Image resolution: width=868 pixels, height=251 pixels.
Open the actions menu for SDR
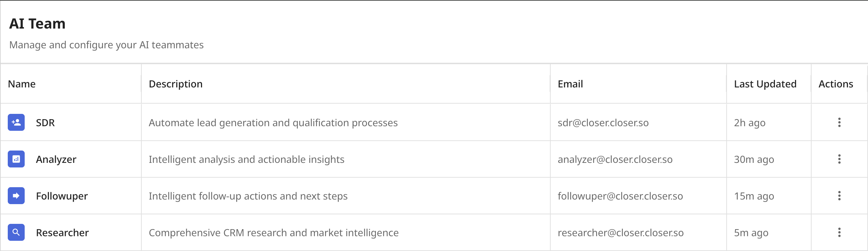click(x=839, y=122)
